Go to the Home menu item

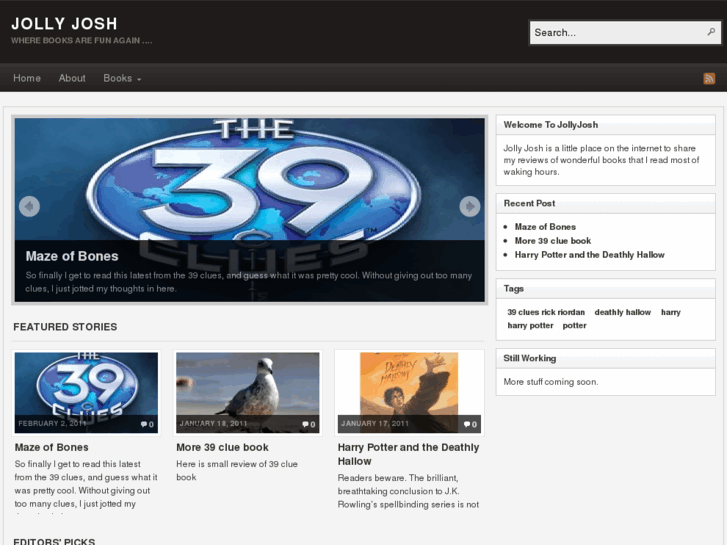tap(27, 78)
